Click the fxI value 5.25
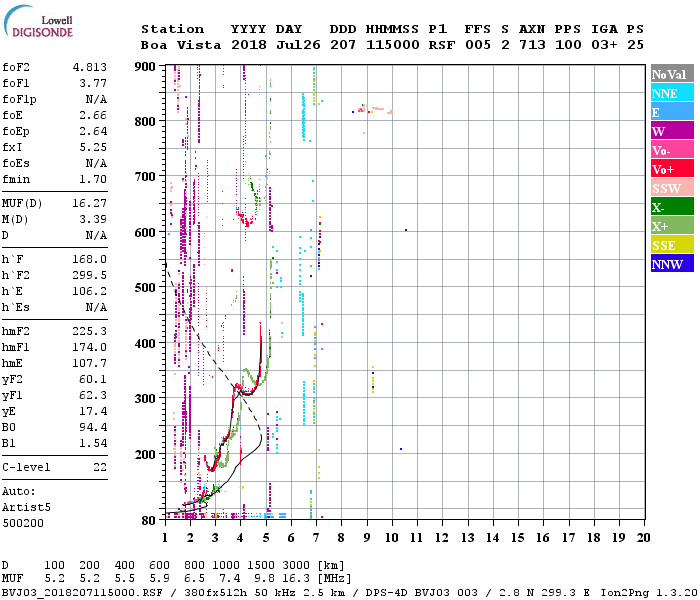Viewport: 700px width, 600px height. click(x=93, y=147)
